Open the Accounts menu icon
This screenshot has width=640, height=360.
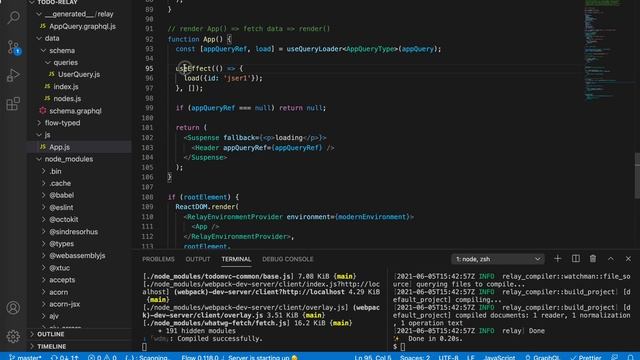(x=13, y=307)
